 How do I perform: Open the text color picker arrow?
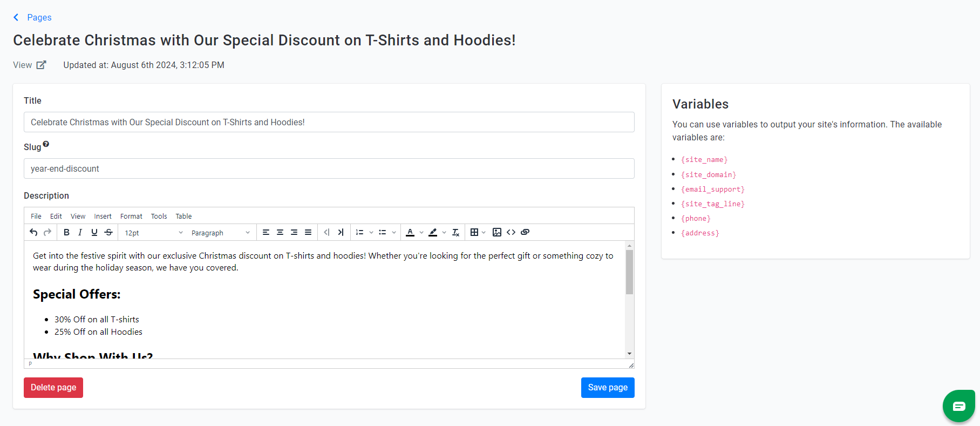click(x=421, y=233)
